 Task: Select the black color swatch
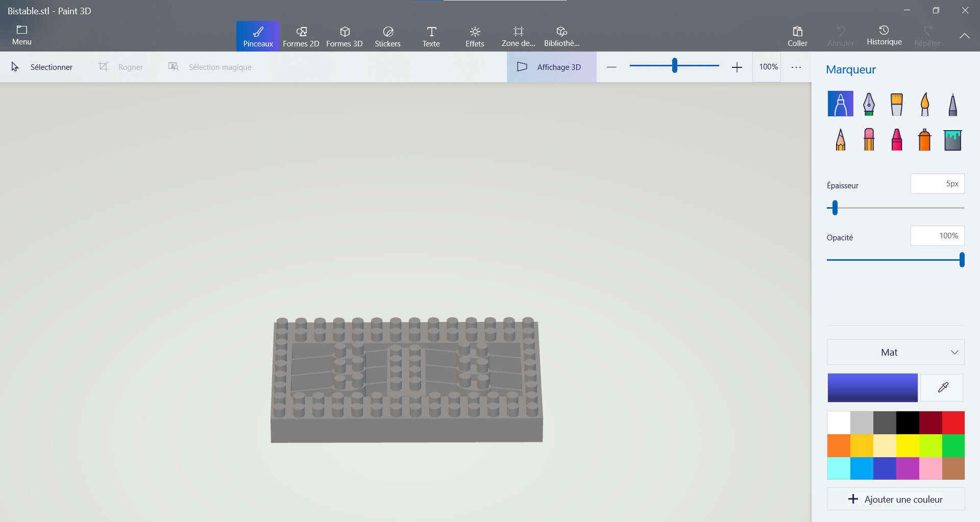click(x=908, y=422)
